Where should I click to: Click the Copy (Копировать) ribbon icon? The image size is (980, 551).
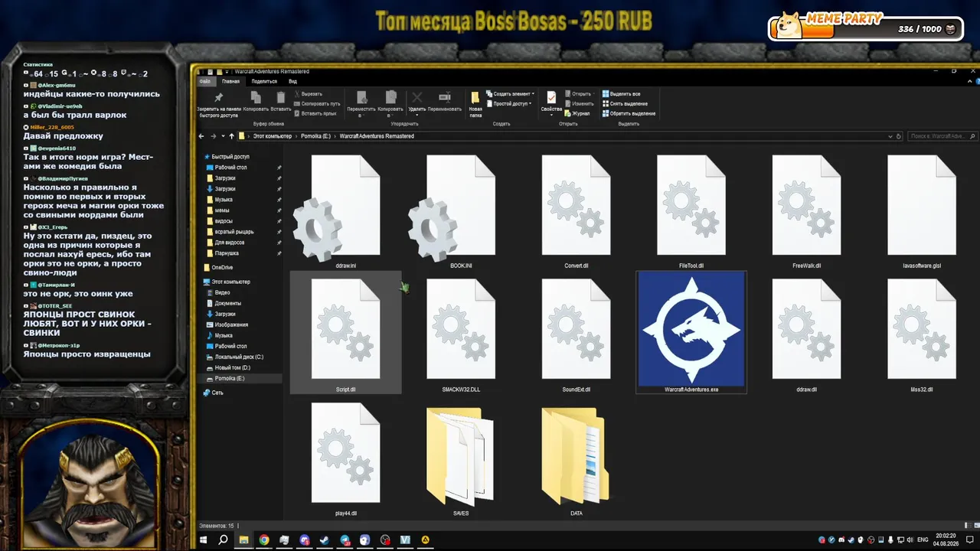point(256,98)
